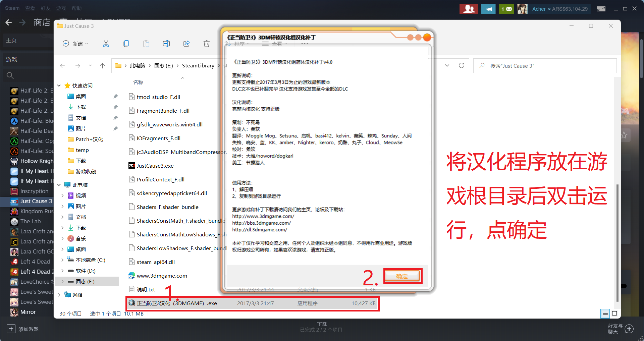Click the plus icon to add a game

(11, 329)
